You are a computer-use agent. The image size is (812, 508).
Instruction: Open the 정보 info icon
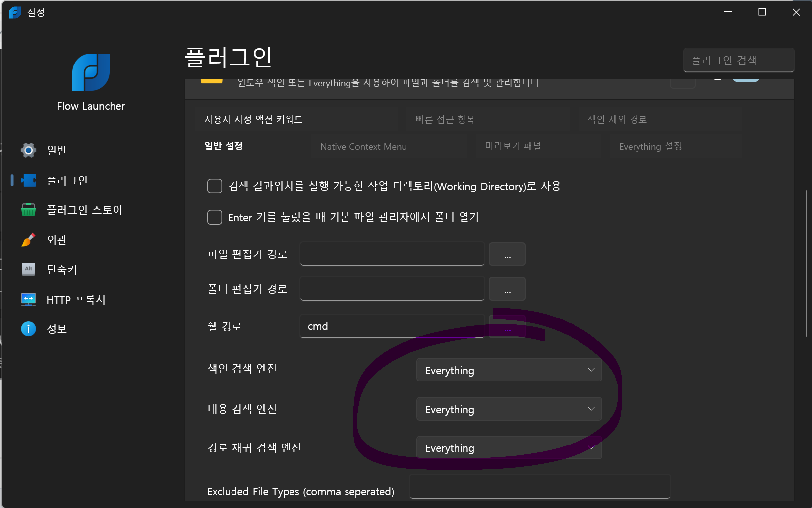(28, 329)
